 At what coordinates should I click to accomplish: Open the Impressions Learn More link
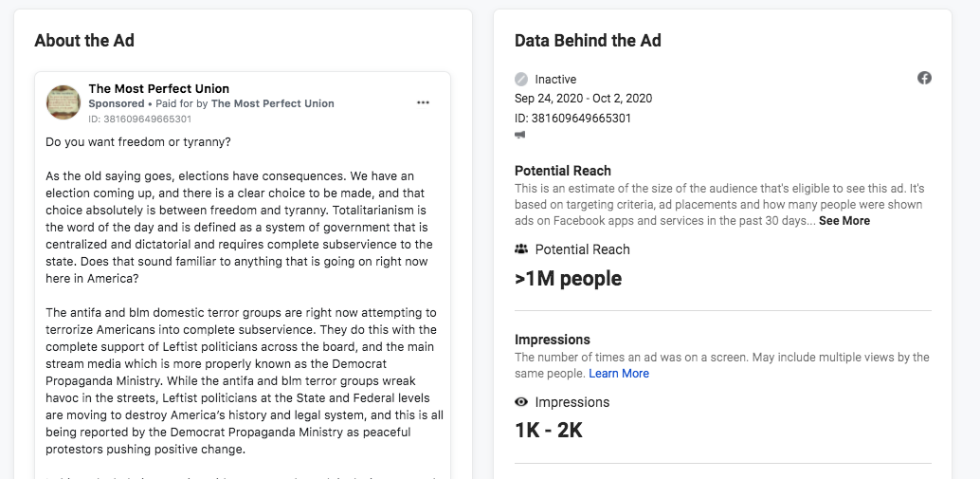619,374
